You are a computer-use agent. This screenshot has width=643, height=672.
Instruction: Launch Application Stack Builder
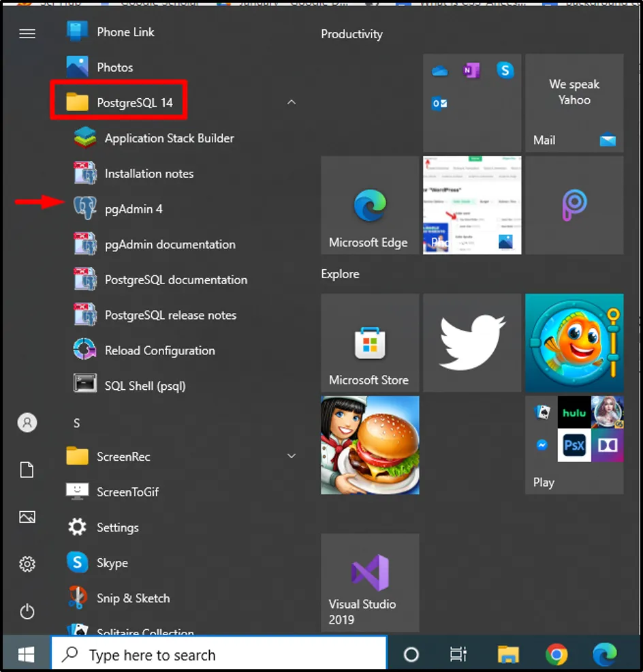click(168, 138)
